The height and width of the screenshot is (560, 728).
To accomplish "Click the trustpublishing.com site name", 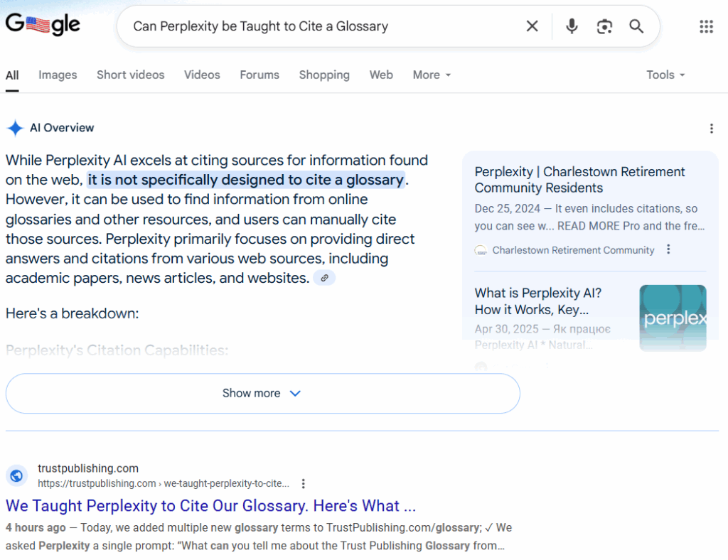I will click(88, 468).
